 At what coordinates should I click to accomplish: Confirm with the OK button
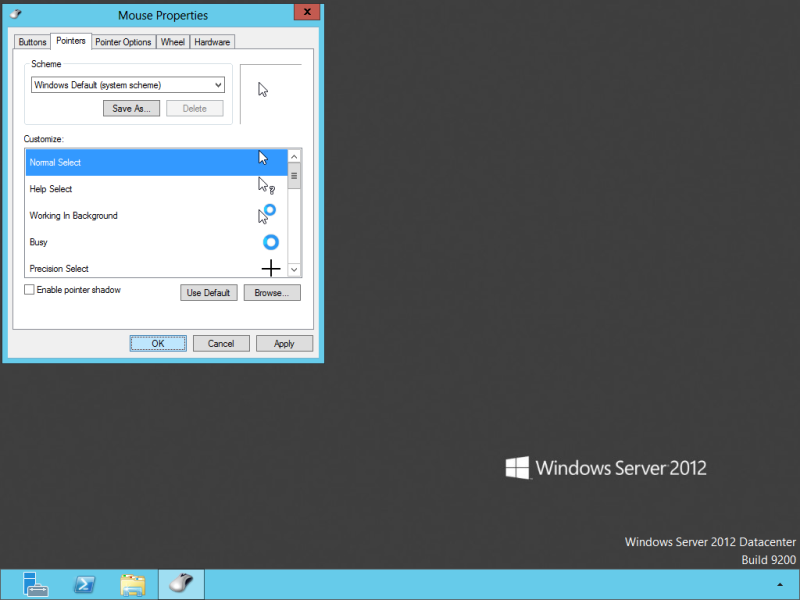coord(158,343)
